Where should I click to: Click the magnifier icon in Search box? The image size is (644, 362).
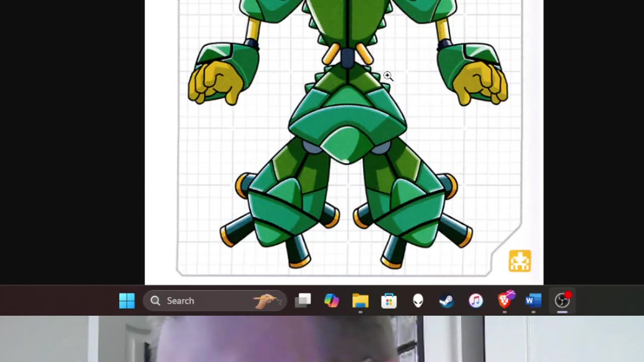pyautogui.click(x=155, y=301)
